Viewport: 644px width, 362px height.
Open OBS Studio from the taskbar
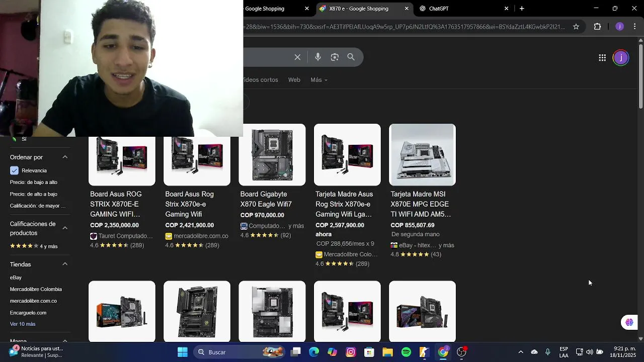click(461, 352)
